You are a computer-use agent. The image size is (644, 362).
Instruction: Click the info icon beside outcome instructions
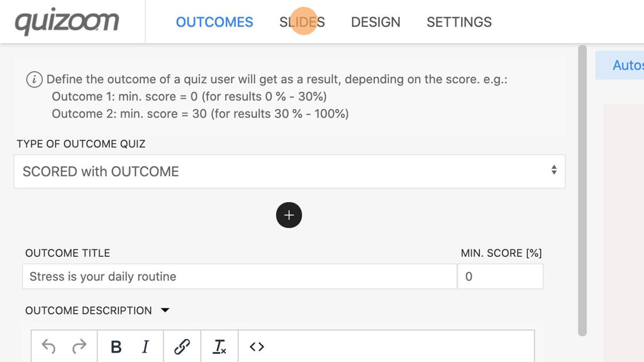(34, 79)
